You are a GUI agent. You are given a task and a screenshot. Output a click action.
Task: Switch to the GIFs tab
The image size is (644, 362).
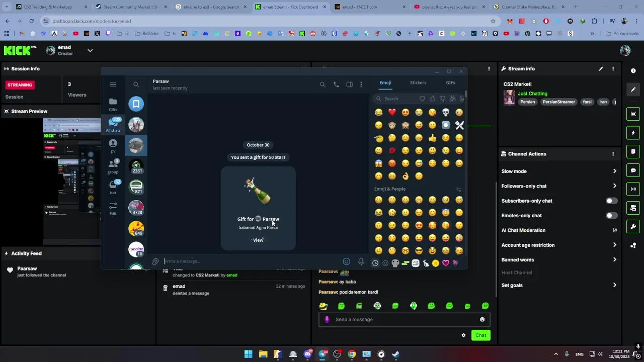click(x=450, y=82)
